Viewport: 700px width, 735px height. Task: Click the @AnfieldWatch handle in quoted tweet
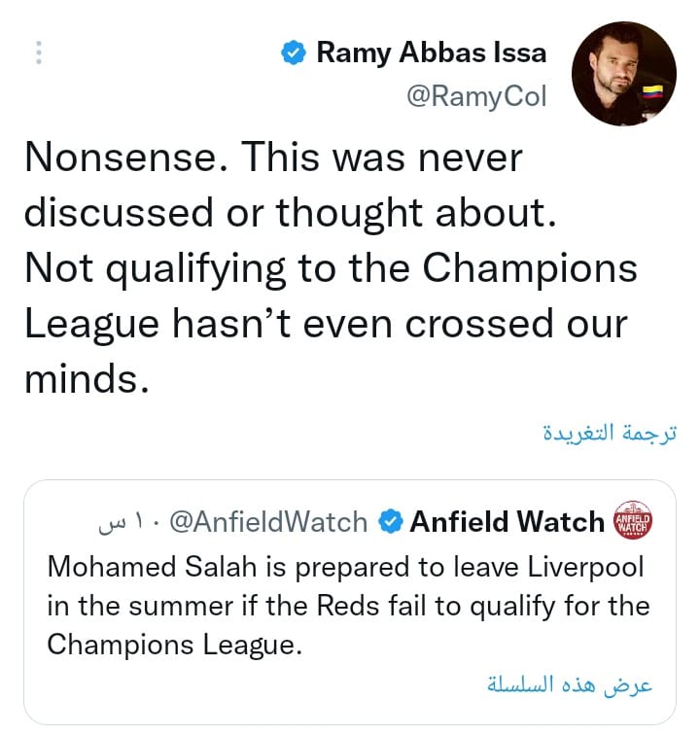coord(268,522)
